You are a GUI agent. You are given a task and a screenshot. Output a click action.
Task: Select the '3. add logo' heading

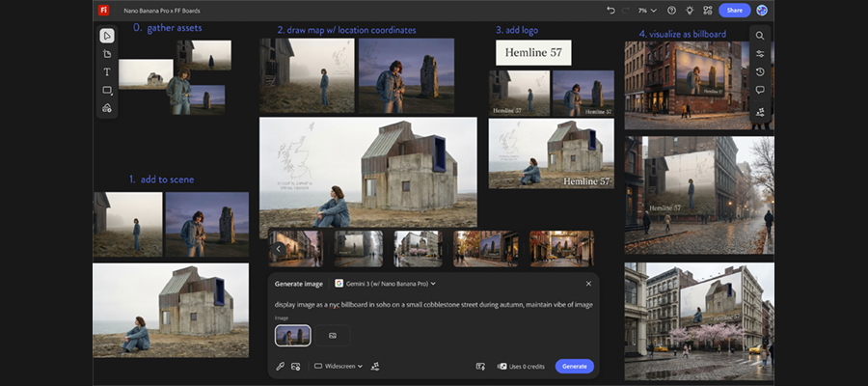point(517,30)
